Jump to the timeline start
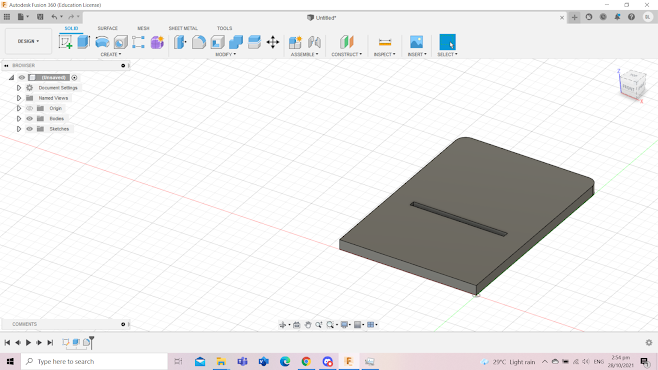658x370 pixels. pyautogui.click(x=7, y=342)
